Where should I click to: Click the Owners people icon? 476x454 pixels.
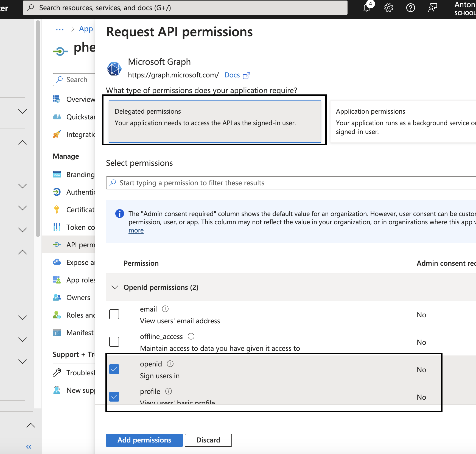(57, 297)
